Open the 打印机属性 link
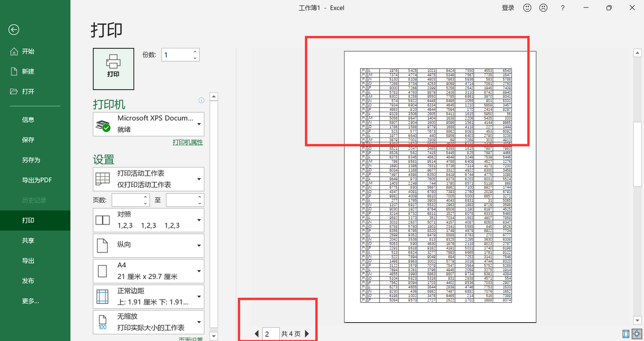This screenshot has width=644, height=341. [x=188, y=142]
